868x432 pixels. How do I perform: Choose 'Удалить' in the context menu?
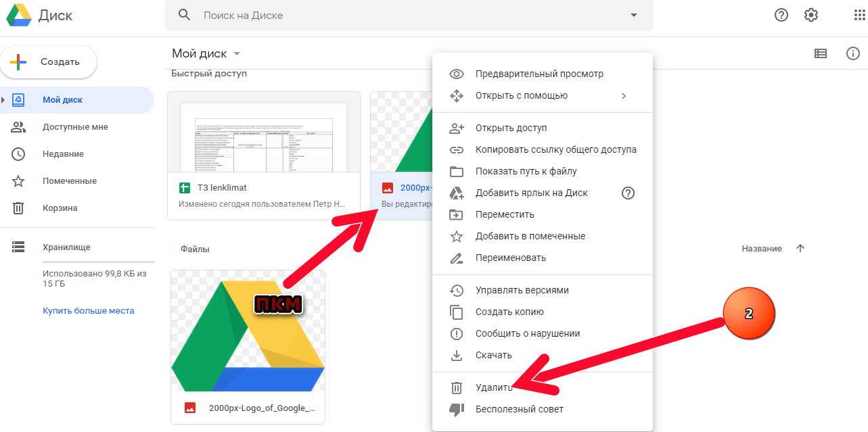[x=543, y=387]
